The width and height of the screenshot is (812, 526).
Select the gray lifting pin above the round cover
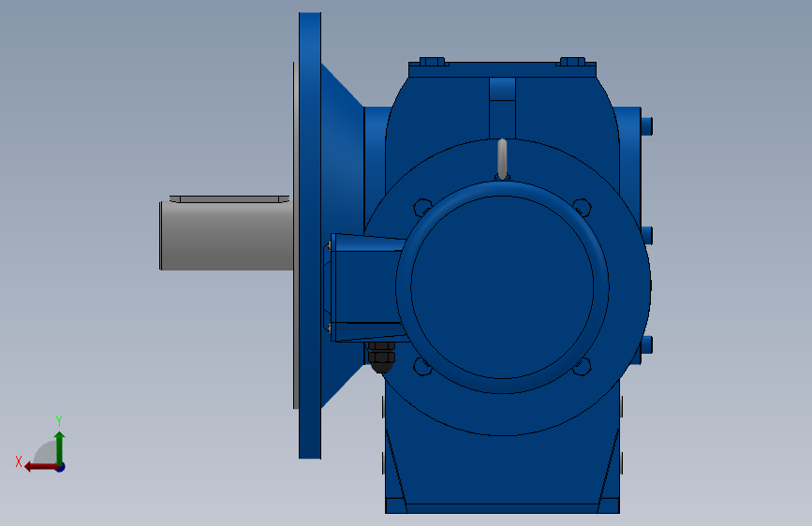502,159
